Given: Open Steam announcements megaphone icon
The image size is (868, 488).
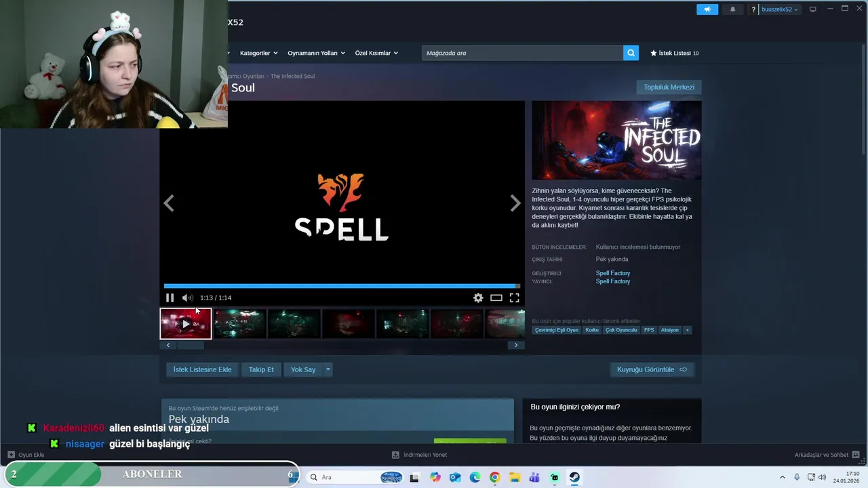Looking at the screenshot, I should (x=707, y=9).
